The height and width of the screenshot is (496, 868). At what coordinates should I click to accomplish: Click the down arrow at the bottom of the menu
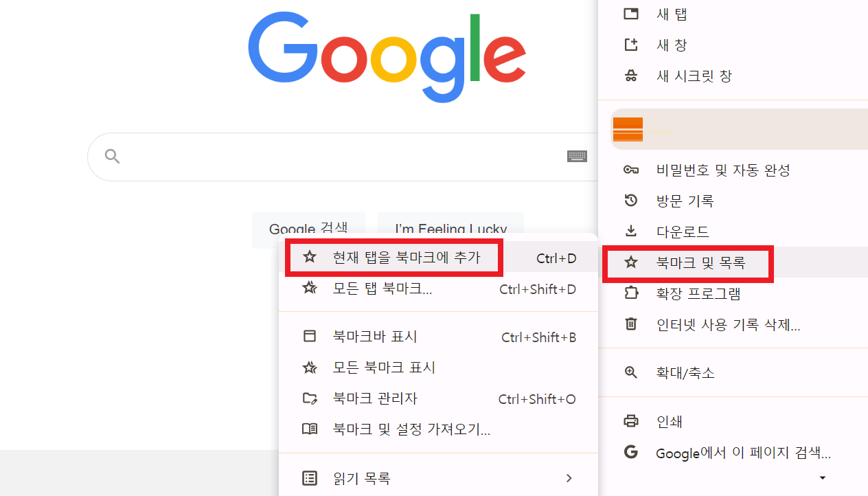(823, 477)
